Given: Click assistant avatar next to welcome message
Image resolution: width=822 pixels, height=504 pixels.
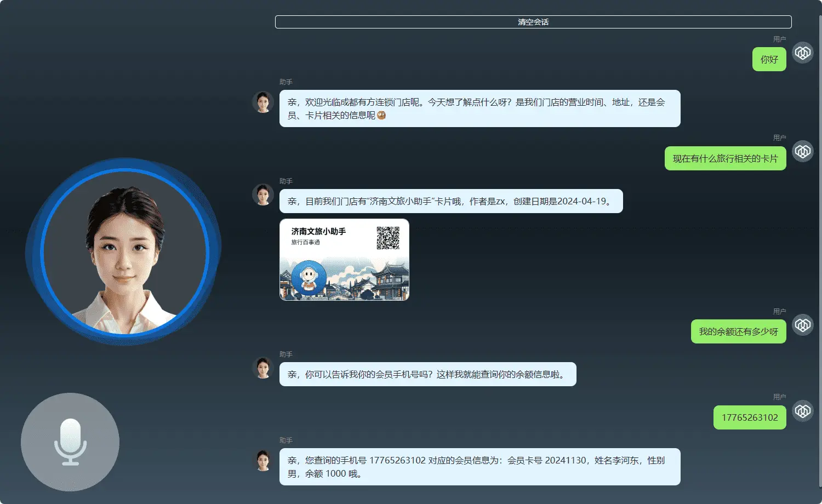Looking at the screenshot, I should [x=263, y=102].
